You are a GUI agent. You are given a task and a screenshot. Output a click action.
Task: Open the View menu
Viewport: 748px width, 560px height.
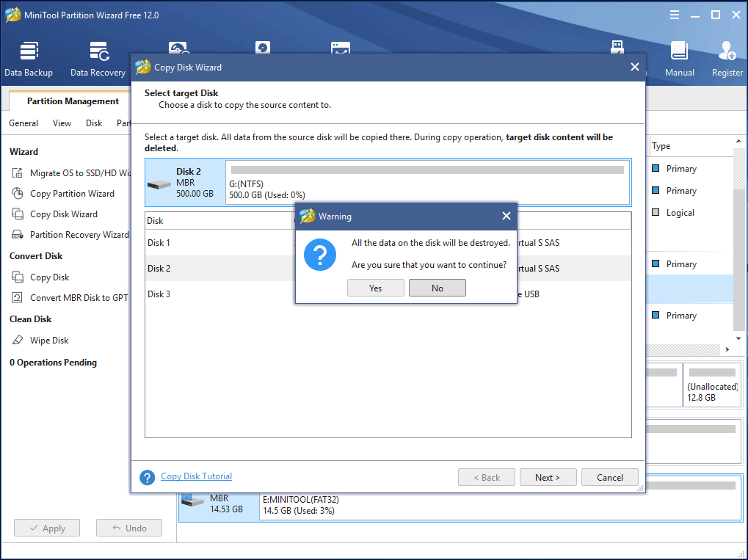[62, 123]
